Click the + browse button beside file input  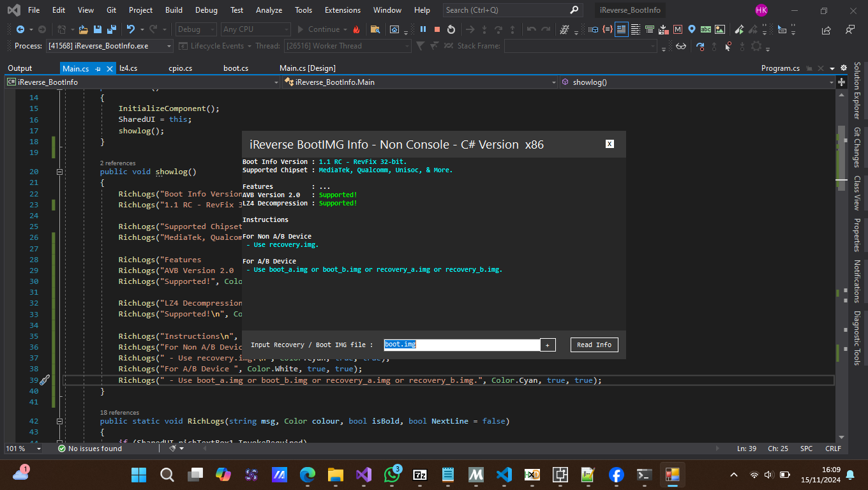tap(548, 345)
